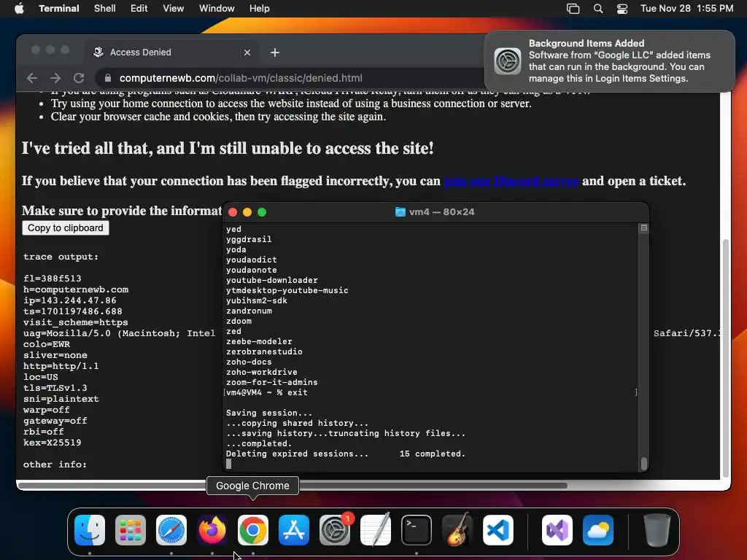Image resolution: width=747 pixels, height=560 pixels.
Task: Click the Chrome forward arrow
Action: pyautogui.click(x=55, y=77)
